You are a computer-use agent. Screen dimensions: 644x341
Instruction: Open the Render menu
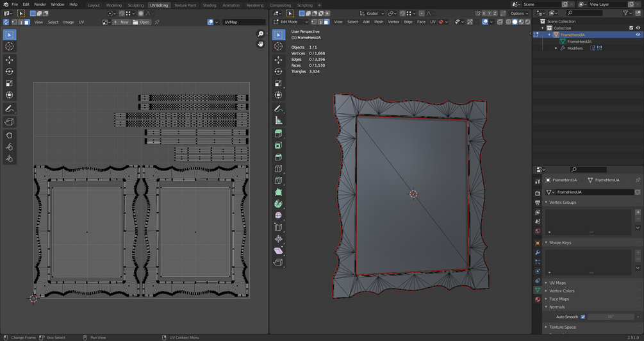click(40, 4)
